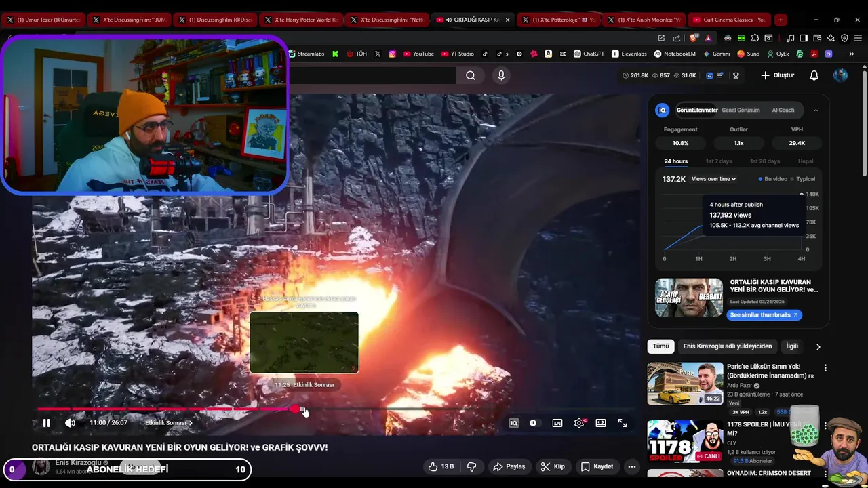Viewport: 868px width, 488px height.
Task: Open Suno bookmark
Action: (749, 54)
